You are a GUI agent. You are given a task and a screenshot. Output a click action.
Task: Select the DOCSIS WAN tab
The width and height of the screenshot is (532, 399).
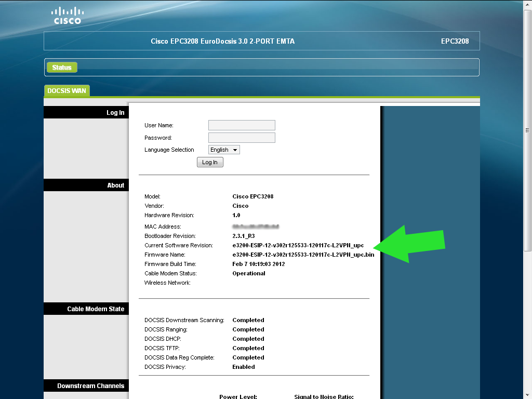click(67, 90)
